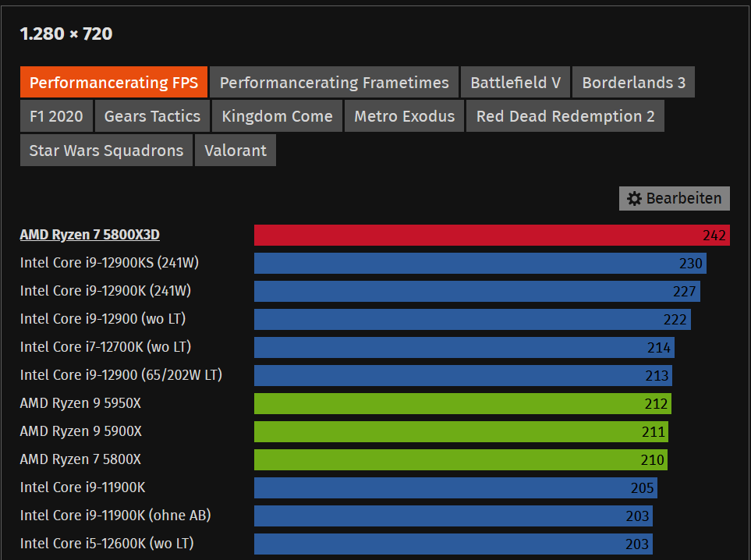Click the Intel Core i7-12700K (wo LT) label
Image resolution: width=751 pixels, height=560 pixels.
point(105,347)
